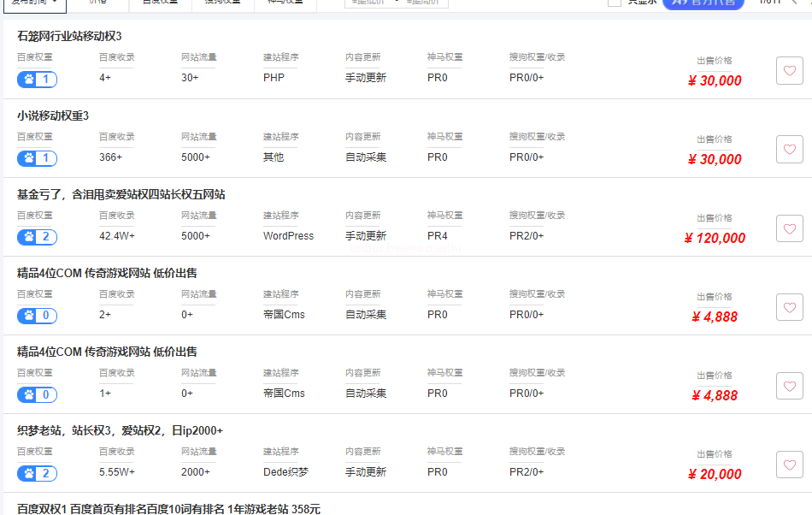Sort listings by 百度权重 tab
Screen dimensions: 812x515
click(x=161, y=3)
